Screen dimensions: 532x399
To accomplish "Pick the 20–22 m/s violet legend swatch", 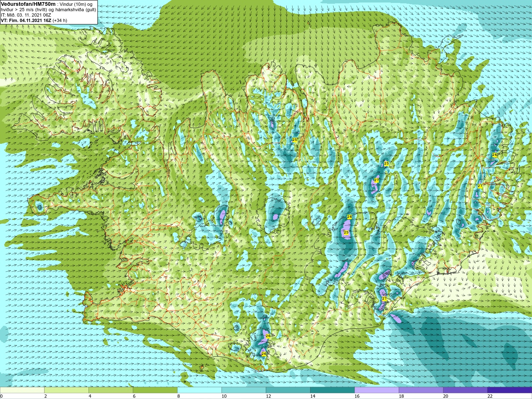I will click(x=465, y=390).
